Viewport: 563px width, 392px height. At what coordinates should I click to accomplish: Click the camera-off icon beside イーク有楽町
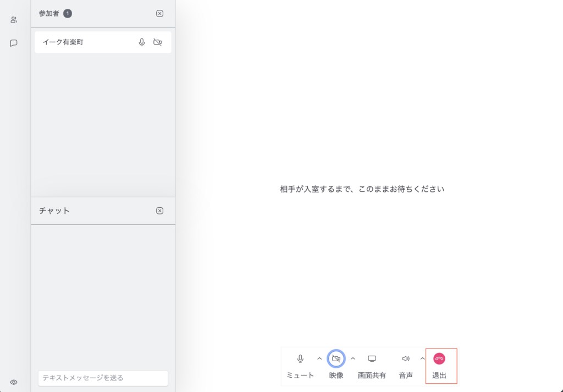[x=158, y=42]
